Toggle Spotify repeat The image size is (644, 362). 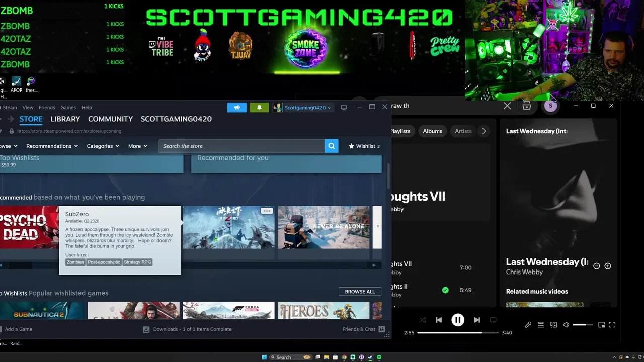tap(493, 320)
